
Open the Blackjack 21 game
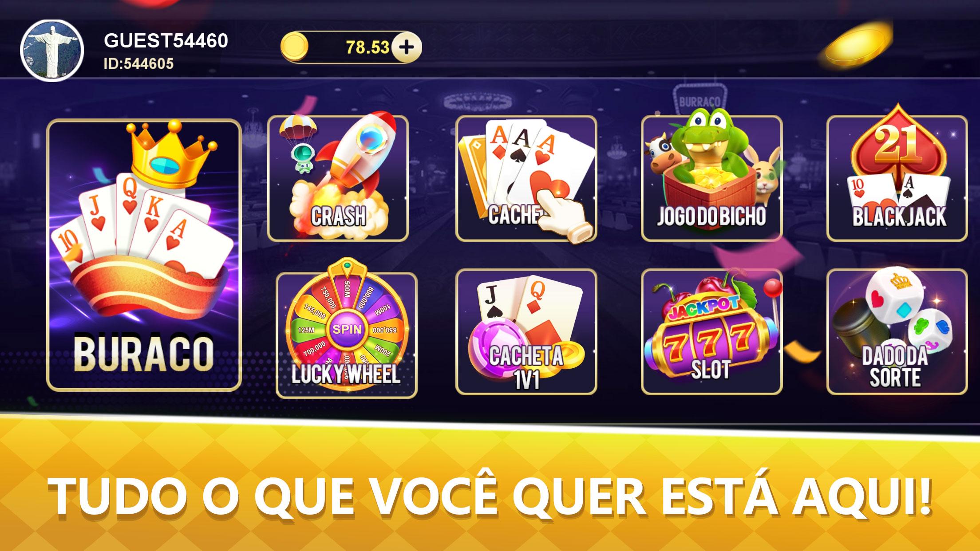(x=897, y=178)
